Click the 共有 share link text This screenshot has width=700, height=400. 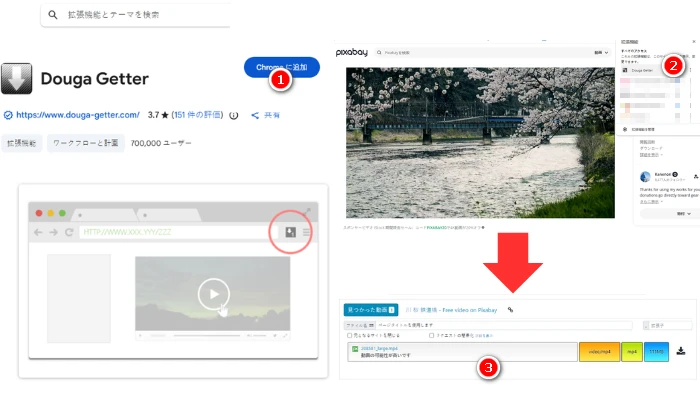pos(272,115)
